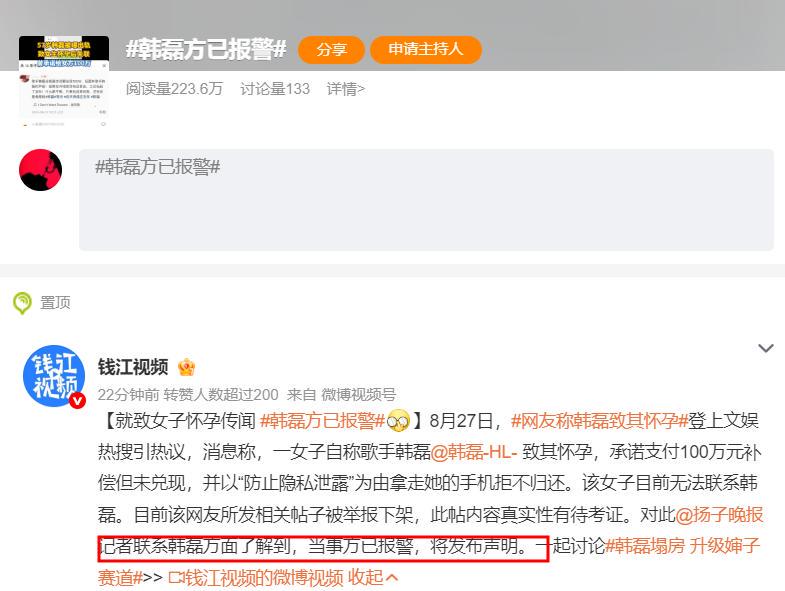This screenshot has width=785, height=591.
Task: Click the 申请主持人 button
Action: point(426,49)
